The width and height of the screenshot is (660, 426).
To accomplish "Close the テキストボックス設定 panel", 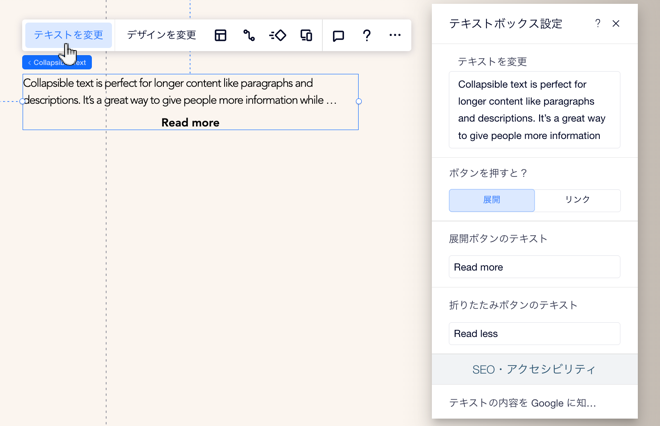I will click(616, 24).
